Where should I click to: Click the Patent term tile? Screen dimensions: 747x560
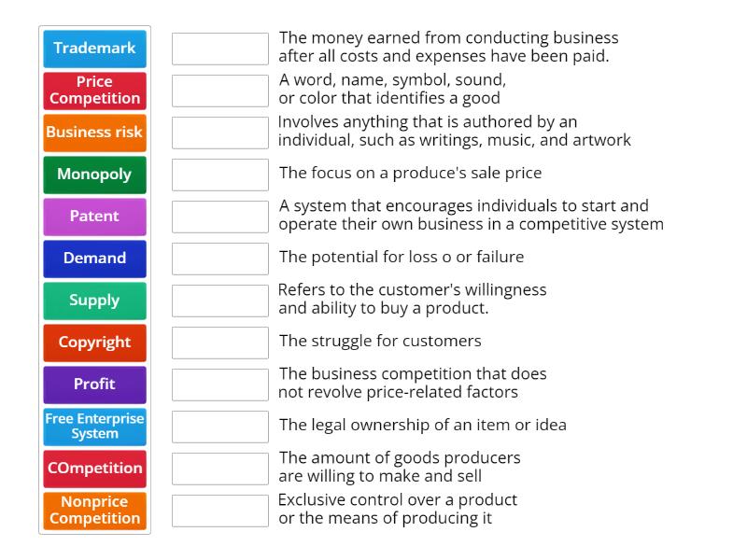(x=94, y=217)
